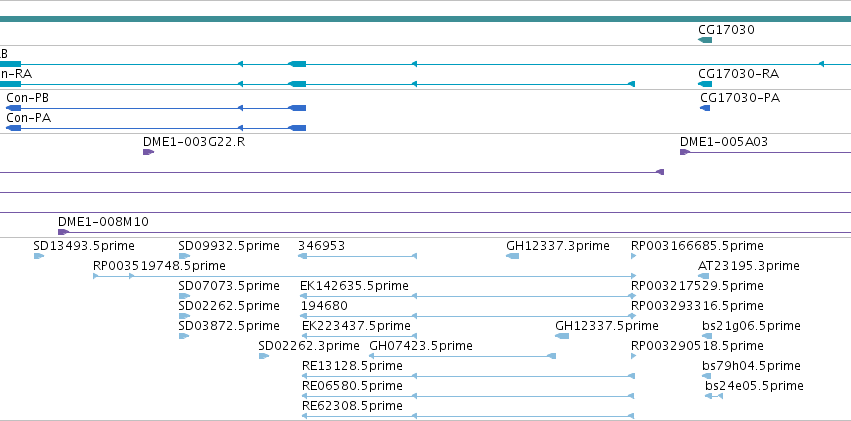The image size is (851, 421).
Task: Click the AT23195.3prime label
Action: [748, 266]
